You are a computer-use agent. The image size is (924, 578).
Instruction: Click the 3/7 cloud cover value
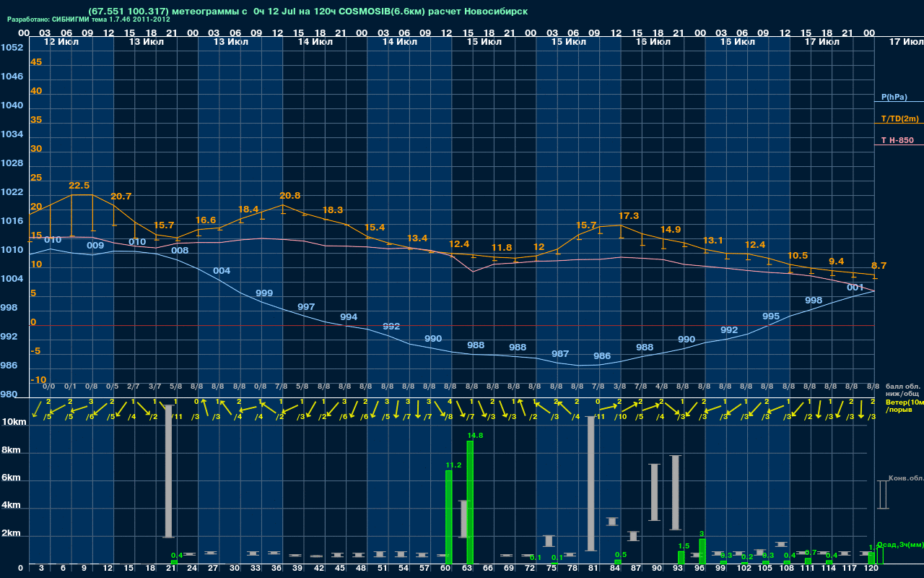tap(155, 387)
